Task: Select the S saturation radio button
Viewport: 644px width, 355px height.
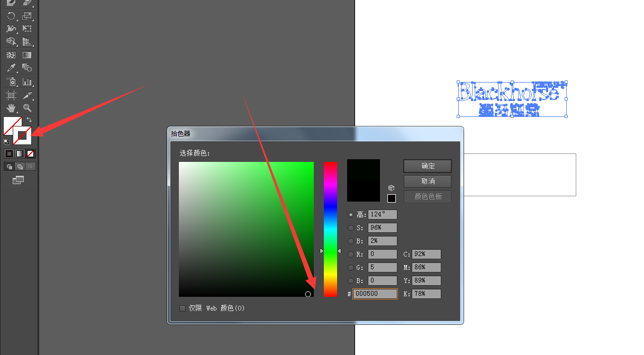Action: pyautogui.click(x=350, y=228)
